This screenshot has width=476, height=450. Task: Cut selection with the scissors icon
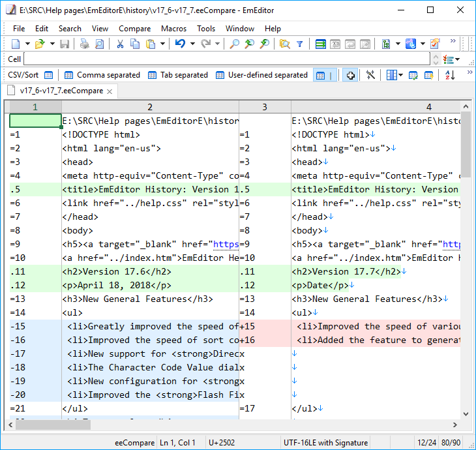pyautogui.click(x=120, y=44)
